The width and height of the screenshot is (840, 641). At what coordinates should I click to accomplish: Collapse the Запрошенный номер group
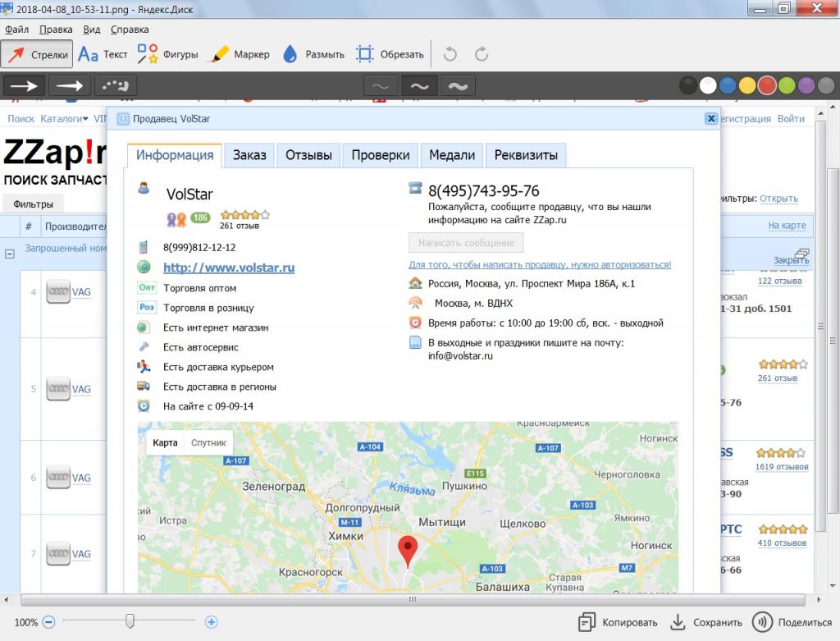(x=10, y=254)
